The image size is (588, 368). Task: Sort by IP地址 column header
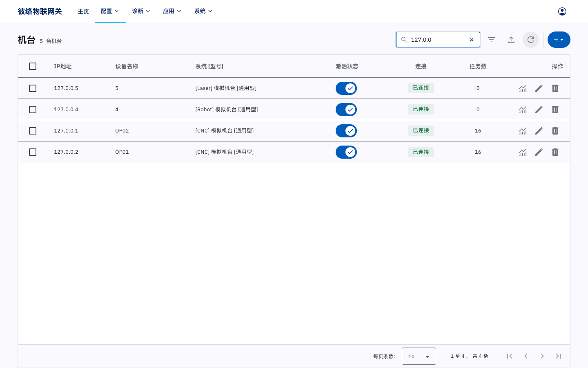(63, 66)
